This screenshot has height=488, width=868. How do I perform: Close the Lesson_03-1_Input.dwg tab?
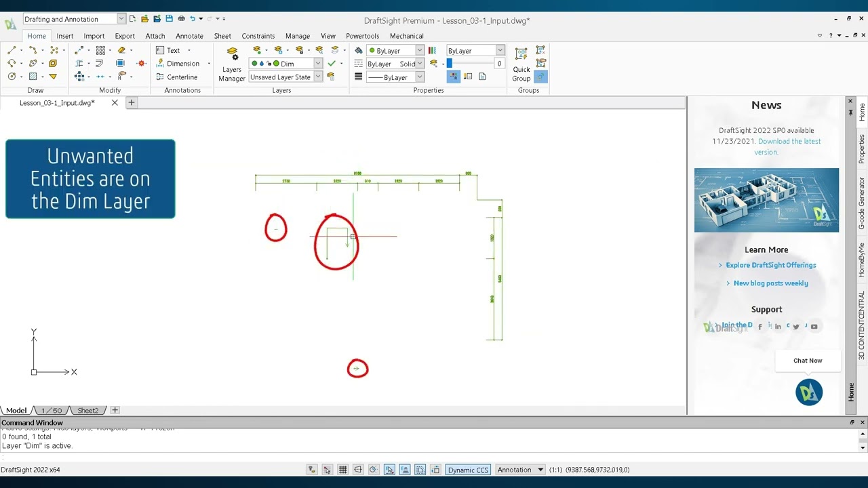pyautogui.click(x=115, y=103)
